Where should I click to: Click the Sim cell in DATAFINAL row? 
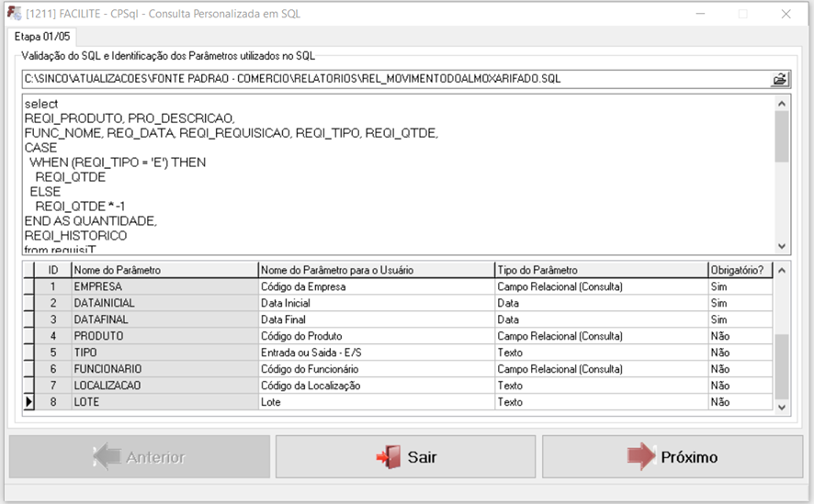point(741,319)
